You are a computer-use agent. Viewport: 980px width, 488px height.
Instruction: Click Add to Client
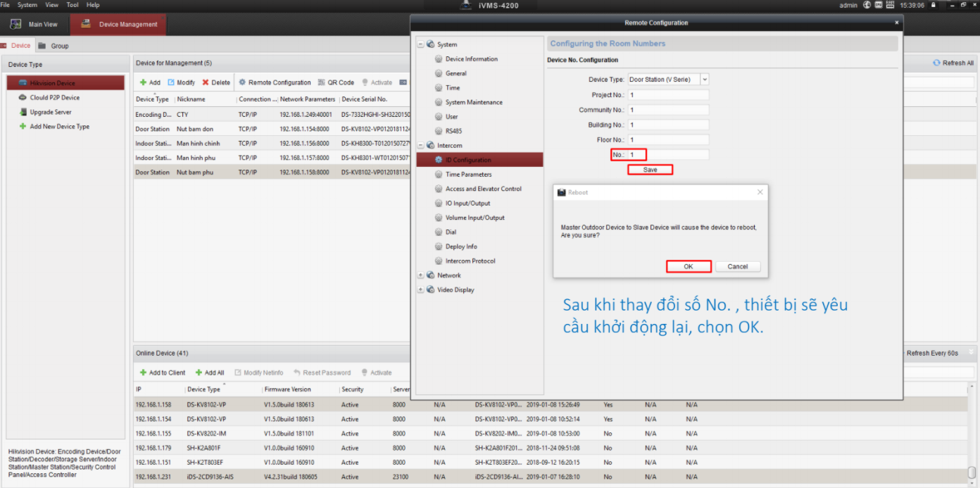[162, 373]
